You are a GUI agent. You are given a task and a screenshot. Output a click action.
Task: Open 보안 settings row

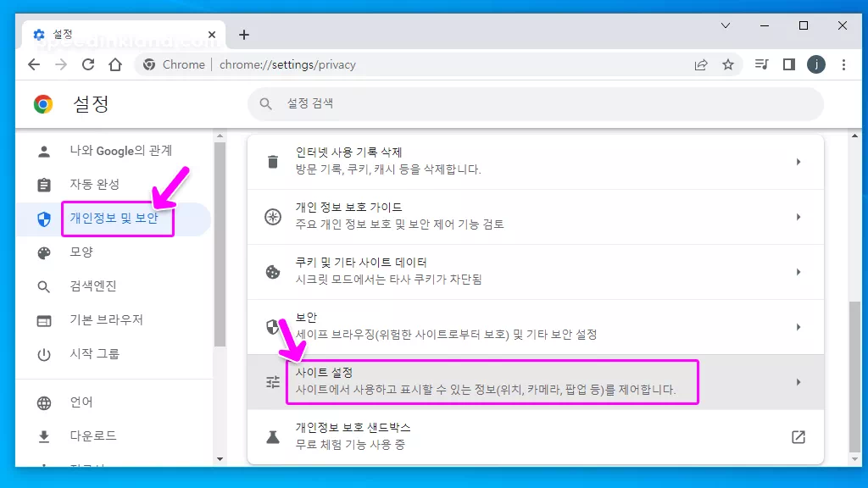(536, 327)
